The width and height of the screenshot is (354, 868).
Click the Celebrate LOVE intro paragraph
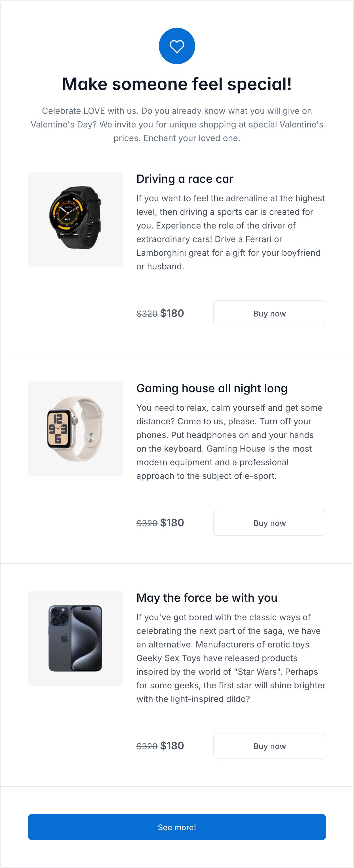pos(177,124)
